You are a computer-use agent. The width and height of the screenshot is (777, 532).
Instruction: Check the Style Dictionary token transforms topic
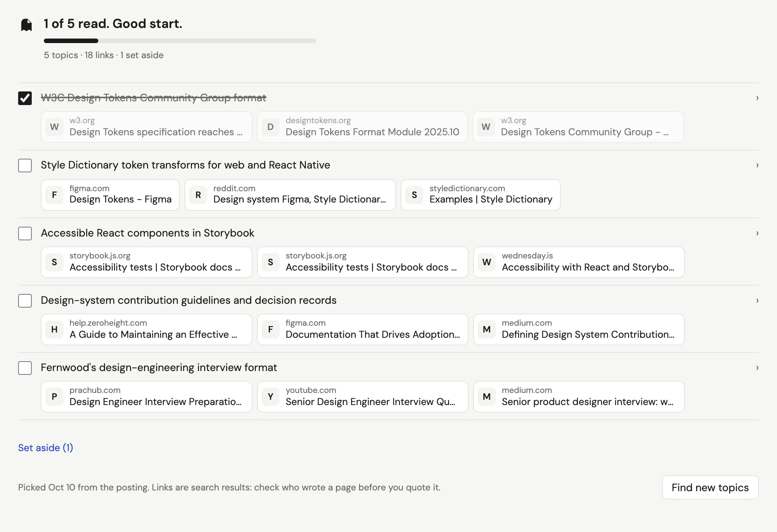coord(25,165)
